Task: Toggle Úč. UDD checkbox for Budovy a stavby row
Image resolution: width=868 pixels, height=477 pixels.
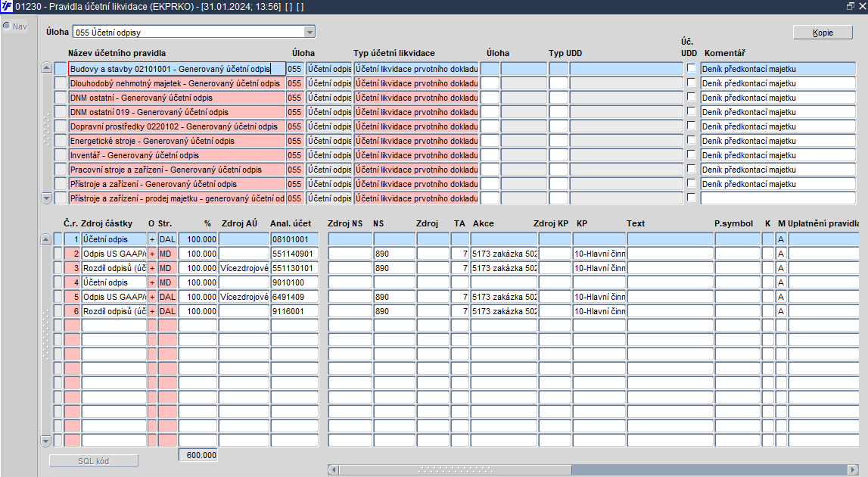Action: tap(691, 68)
